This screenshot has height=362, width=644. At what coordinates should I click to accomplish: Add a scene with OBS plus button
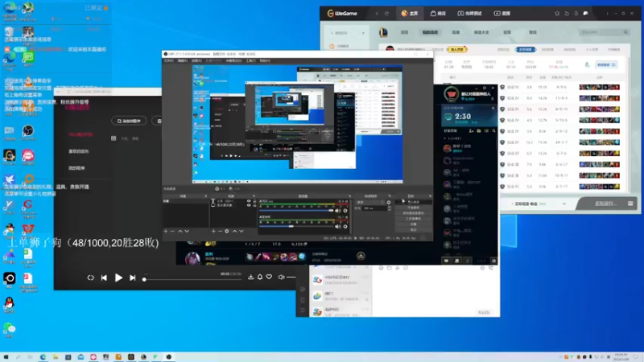166,232
